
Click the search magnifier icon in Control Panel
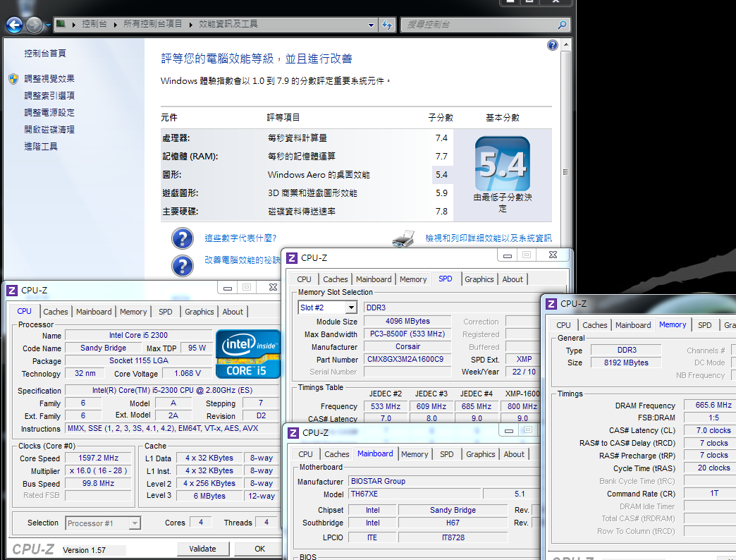point(562,25)
